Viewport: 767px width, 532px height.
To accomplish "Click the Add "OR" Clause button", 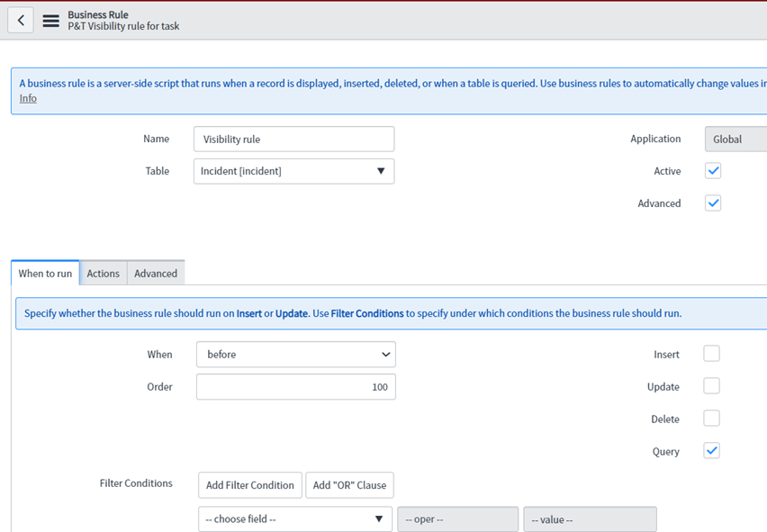I will coord(350,485).
